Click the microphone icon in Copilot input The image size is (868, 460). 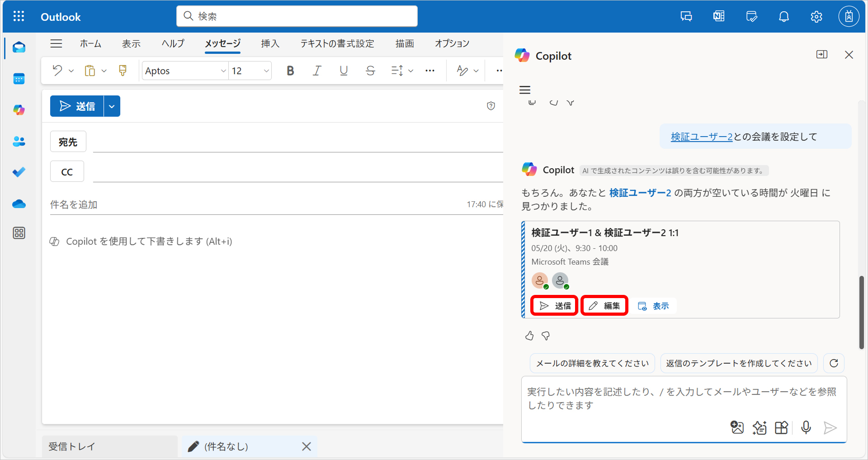(806, 427)
